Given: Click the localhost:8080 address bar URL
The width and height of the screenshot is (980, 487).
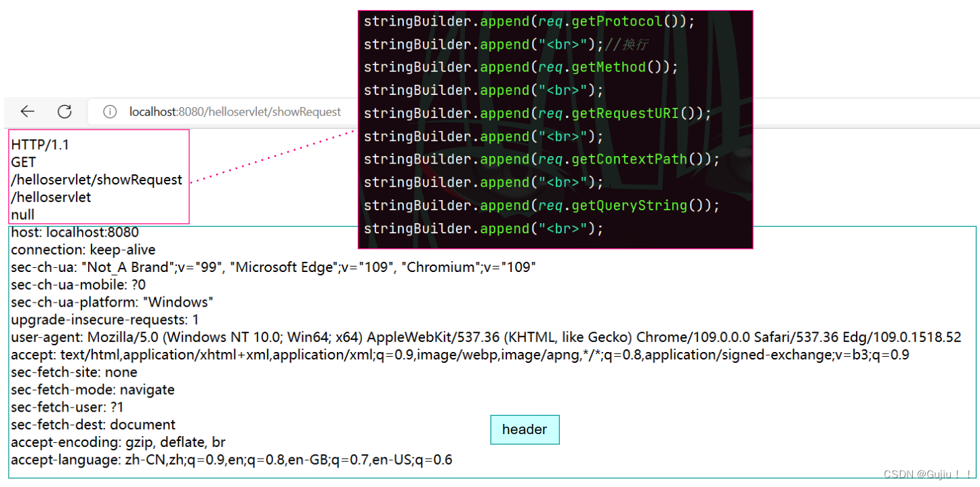Looking at the screenshot, I should 235,112.
